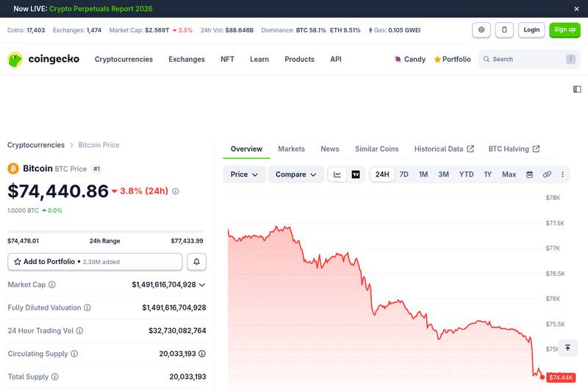588x392 pixels.
Task: Click the Total Supply info icon
Action: [x=54, y=377]
